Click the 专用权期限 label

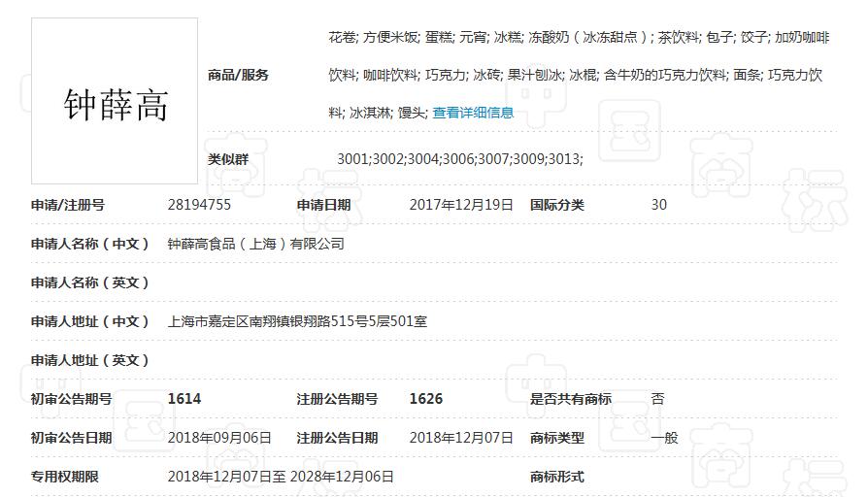65,477
